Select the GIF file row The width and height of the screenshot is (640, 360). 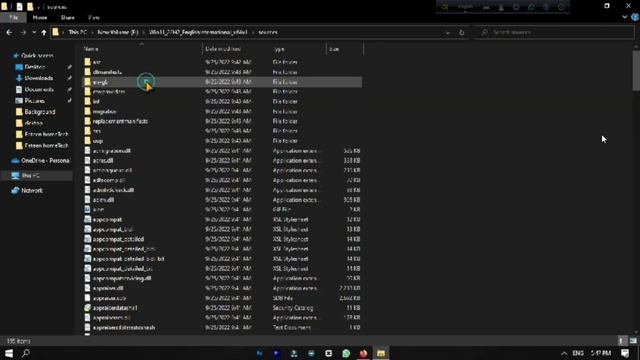click(x=222, y=209)
